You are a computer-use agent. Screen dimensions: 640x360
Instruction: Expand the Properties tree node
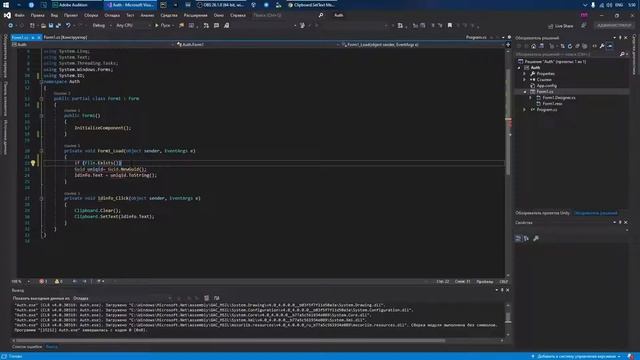(x=525, y=73)
